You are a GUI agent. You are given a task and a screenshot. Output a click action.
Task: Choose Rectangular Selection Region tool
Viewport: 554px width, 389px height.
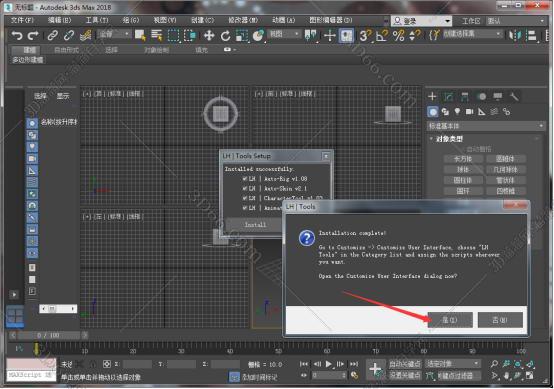pos(173,35)
